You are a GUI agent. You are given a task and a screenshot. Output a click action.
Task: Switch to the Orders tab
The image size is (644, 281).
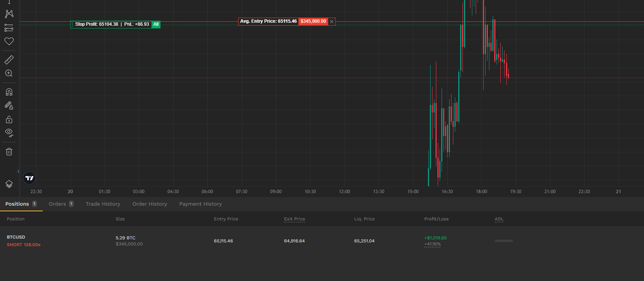[61, 204]
